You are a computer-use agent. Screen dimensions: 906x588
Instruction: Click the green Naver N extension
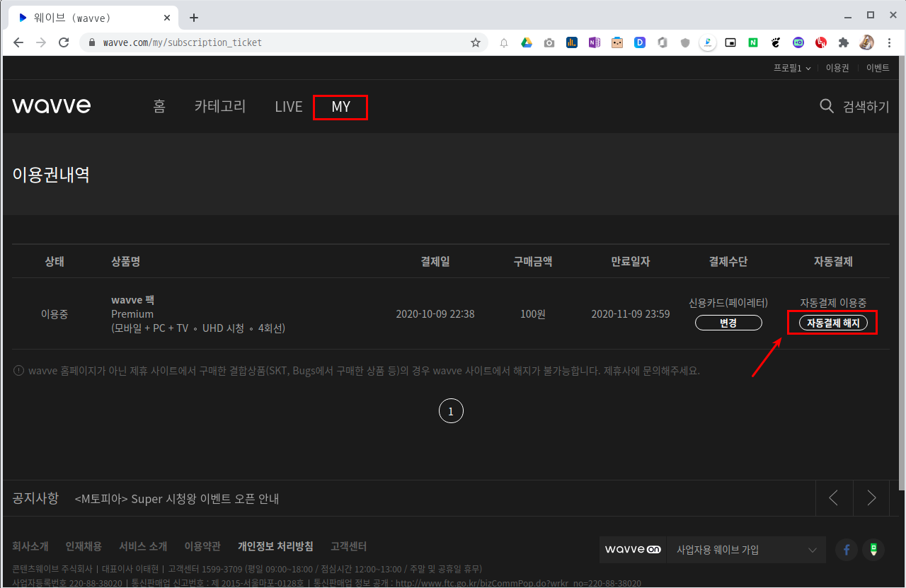(753, 42)
